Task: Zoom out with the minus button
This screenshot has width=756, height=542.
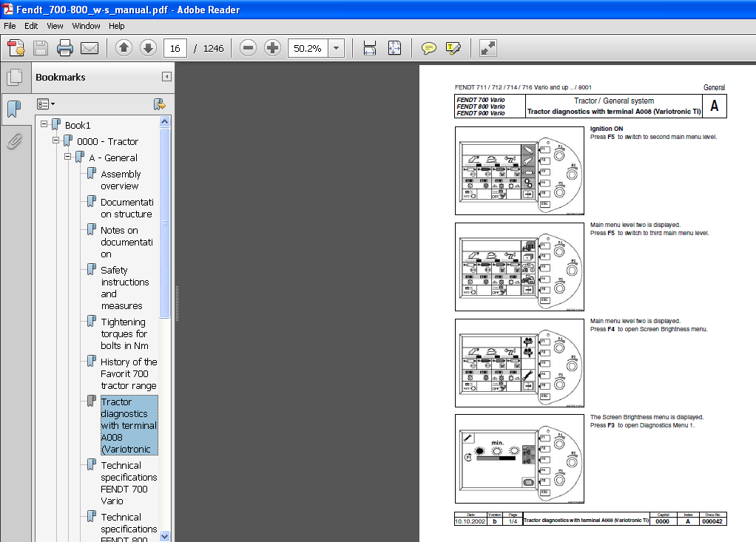Action: (x=249, y=48)
